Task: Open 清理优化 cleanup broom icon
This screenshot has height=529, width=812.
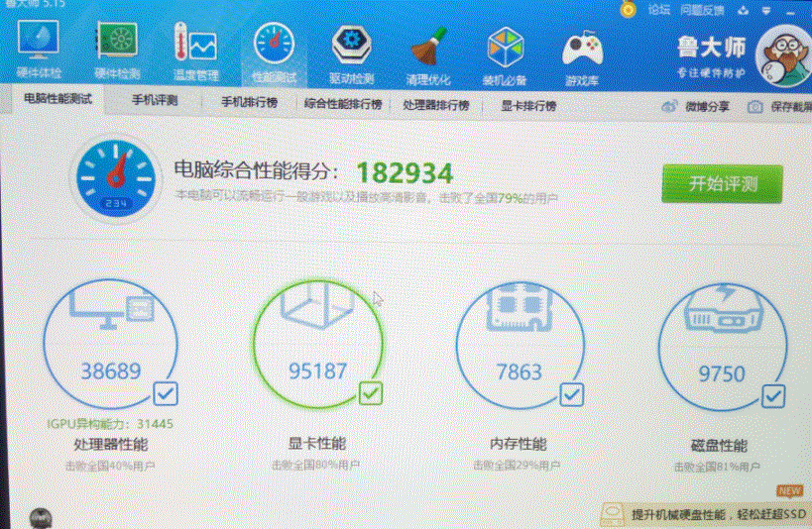Action: pyautogui.click(x=428, y=47)
